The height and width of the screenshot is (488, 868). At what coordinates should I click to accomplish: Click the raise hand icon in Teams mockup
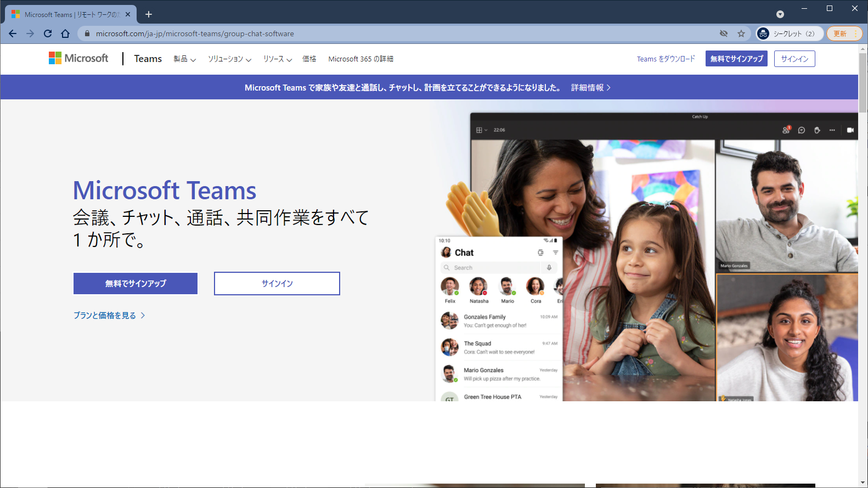817,130
